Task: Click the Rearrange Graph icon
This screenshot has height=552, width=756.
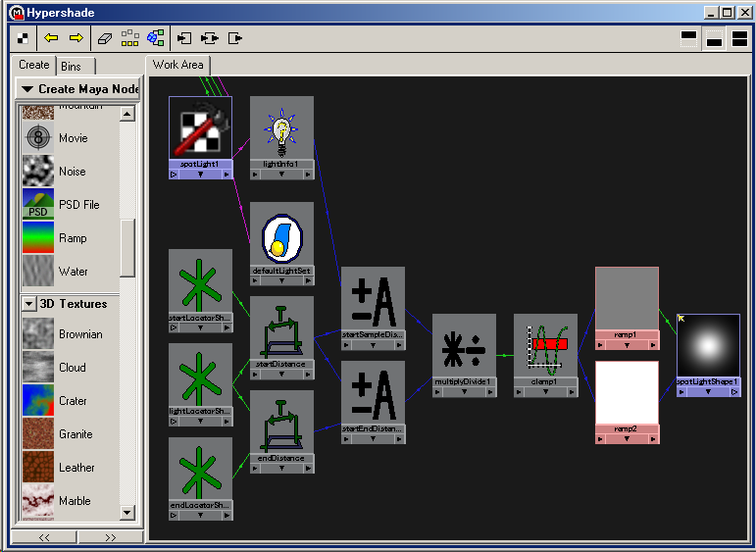Action: [129, 38]
